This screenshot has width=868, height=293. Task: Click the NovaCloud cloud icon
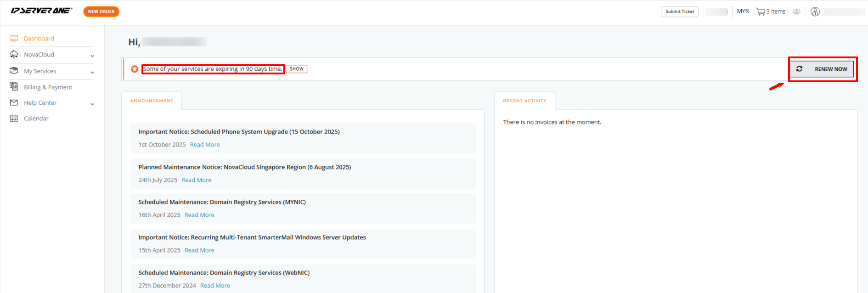coord(14,55)
